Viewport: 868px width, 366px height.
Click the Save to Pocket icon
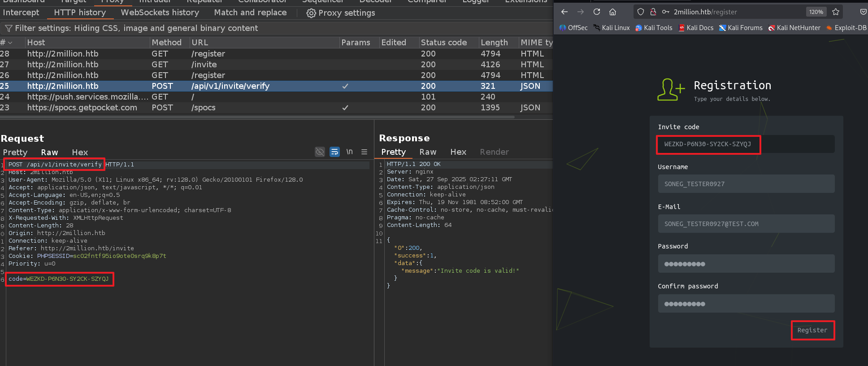click(863, 12)
